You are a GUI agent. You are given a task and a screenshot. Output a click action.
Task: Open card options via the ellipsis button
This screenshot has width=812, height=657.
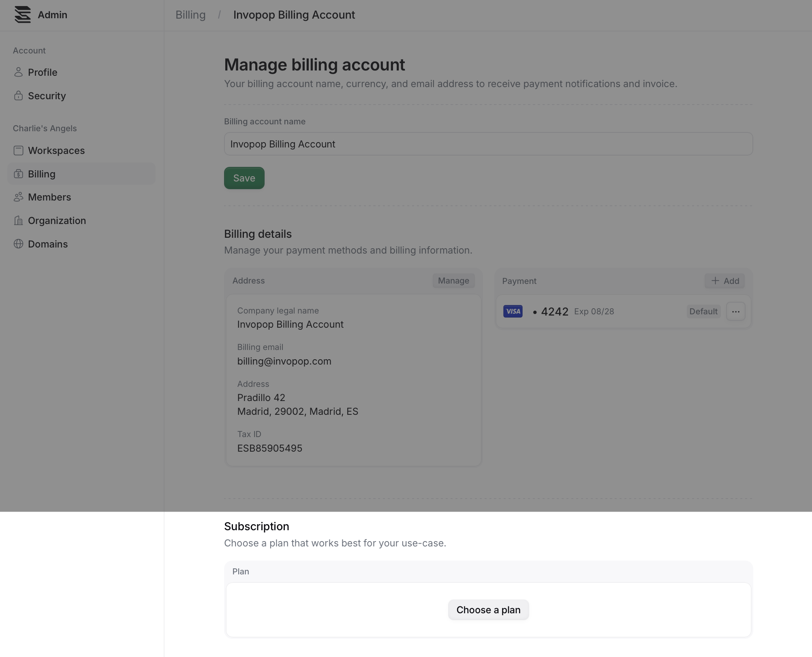coord(736,311)
